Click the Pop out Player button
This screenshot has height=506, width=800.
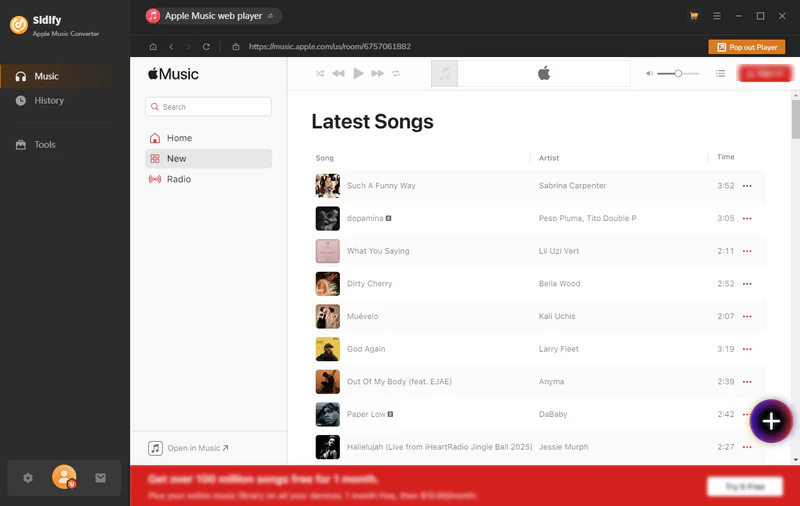pyautogui.click(x=747, y=47)
